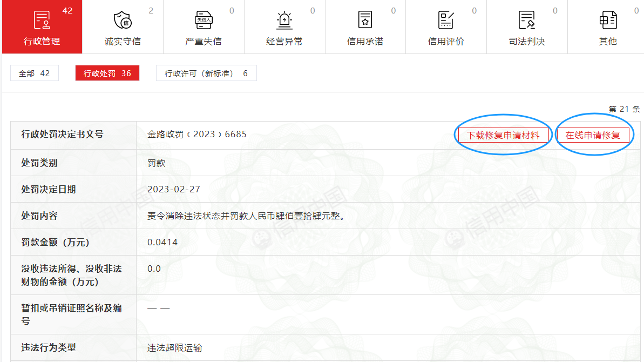
Task: Select the 诚实守信 shield icon
Action: click(123, 20)
